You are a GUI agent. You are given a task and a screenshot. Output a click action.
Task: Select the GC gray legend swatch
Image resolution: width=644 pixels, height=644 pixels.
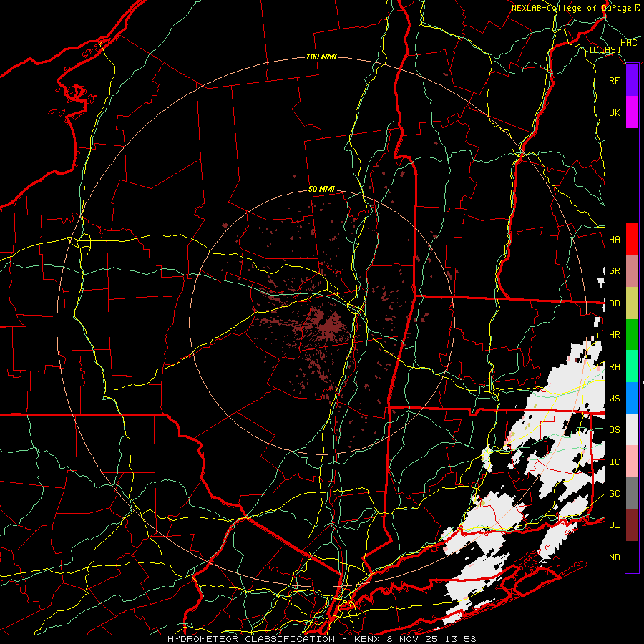tap(632, 493)
